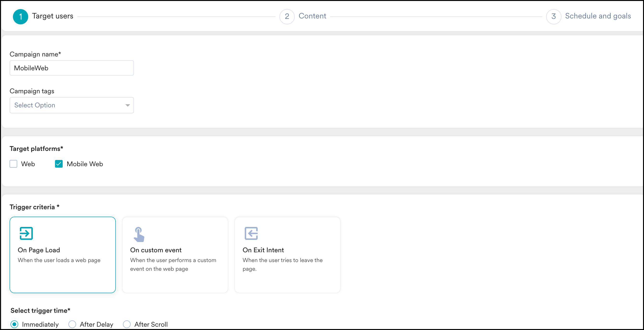Screen dimensions: 644x330
Task: Go to Schedule and goals step
Action: [598, 16]
